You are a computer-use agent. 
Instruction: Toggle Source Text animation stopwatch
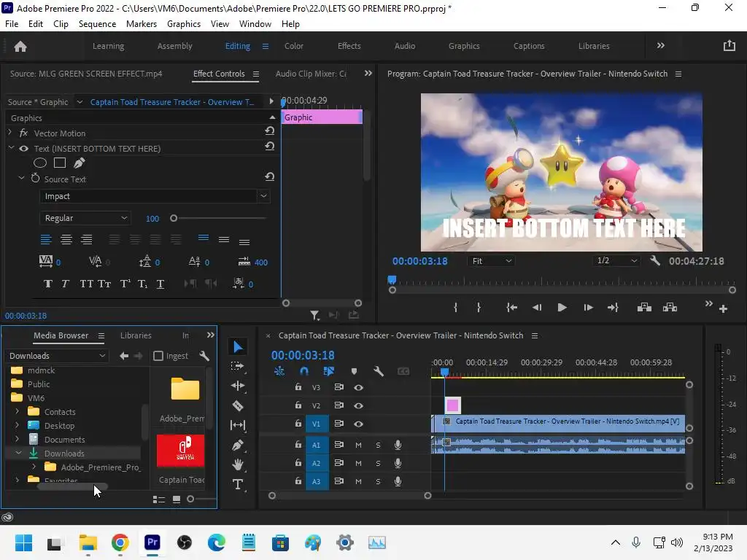click(35, 178)
